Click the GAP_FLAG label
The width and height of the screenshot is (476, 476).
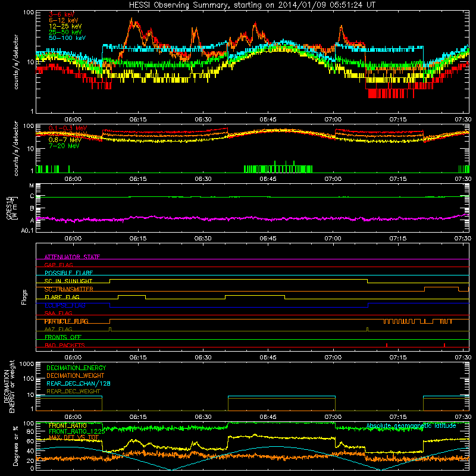tap(58, 265)
